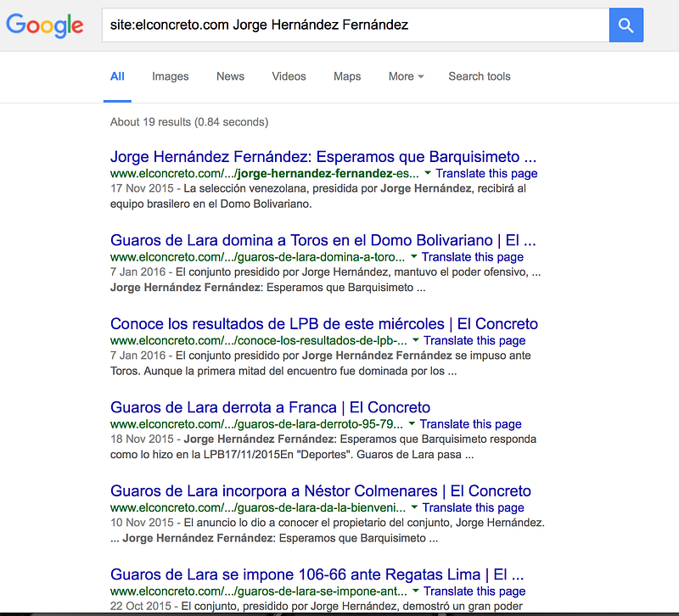Open Search tools options

(x=480, y=76)
